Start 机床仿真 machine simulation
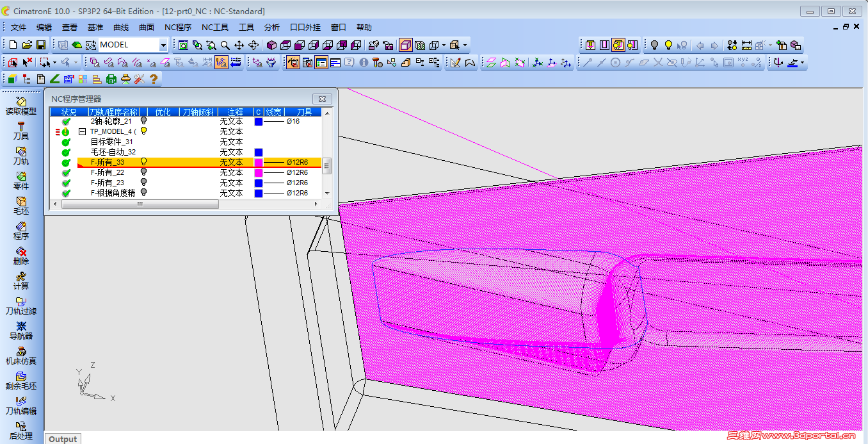 pos(21,356)
